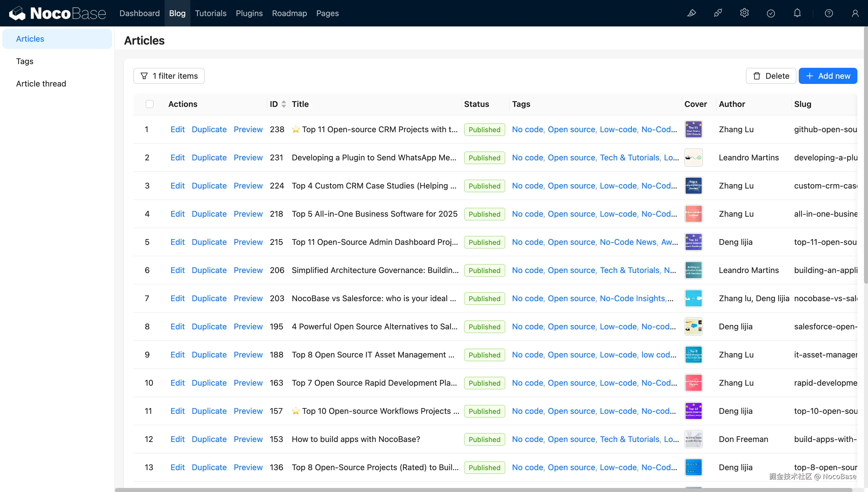Duplicate article 231

[x=209, y=157]
